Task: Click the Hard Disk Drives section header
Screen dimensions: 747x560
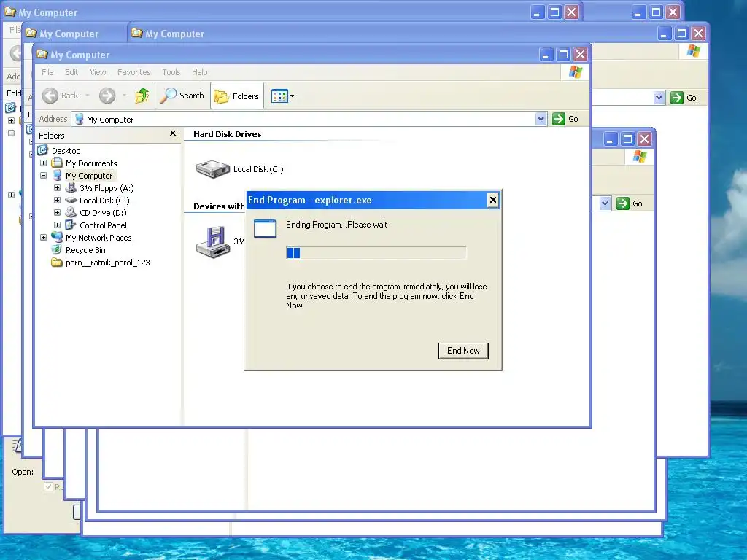Action: (228, 134)
